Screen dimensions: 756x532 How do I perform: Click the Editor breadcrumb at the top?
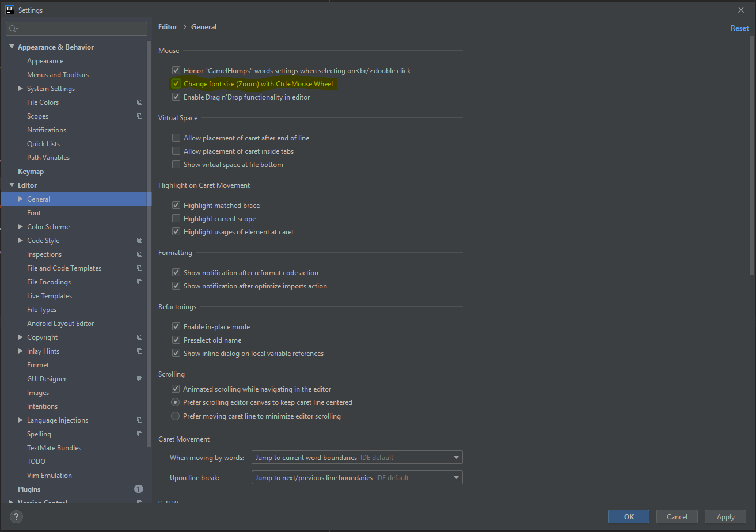tap(168, 26)
